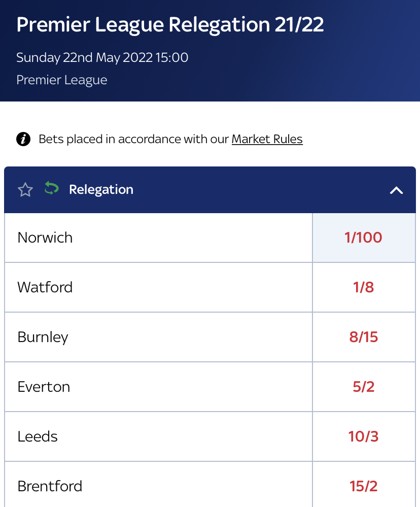
Task: Click the Everton team name row
Action: 158,387
